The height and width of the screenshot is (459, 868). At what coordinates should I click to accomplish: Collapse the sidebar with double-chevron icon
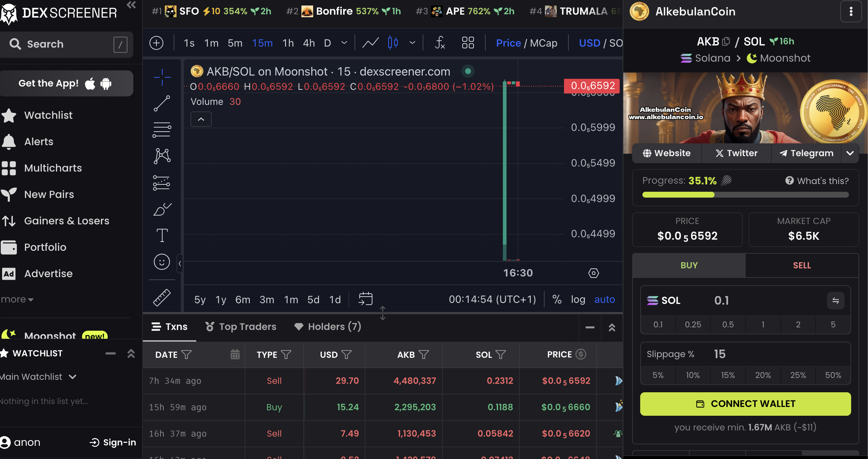point(131,5)
